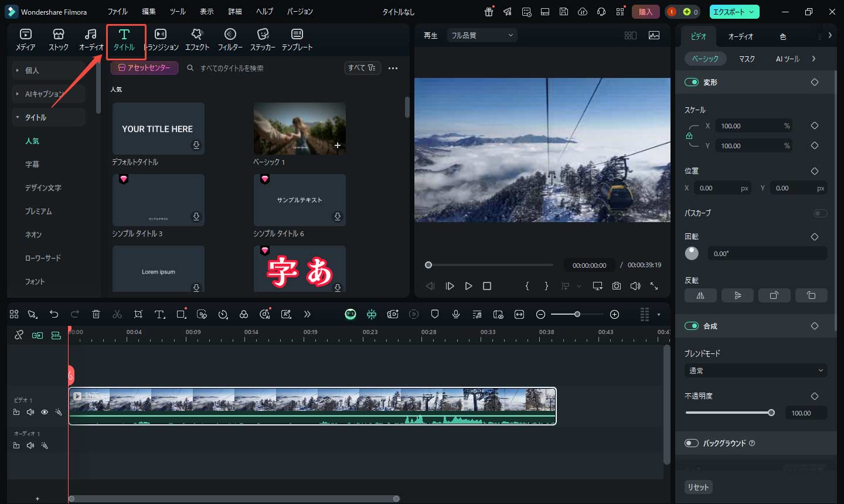Open the ブレンドモード 通常 dropdown
Screen dimensions: 844x504
[x=755, y=370]
